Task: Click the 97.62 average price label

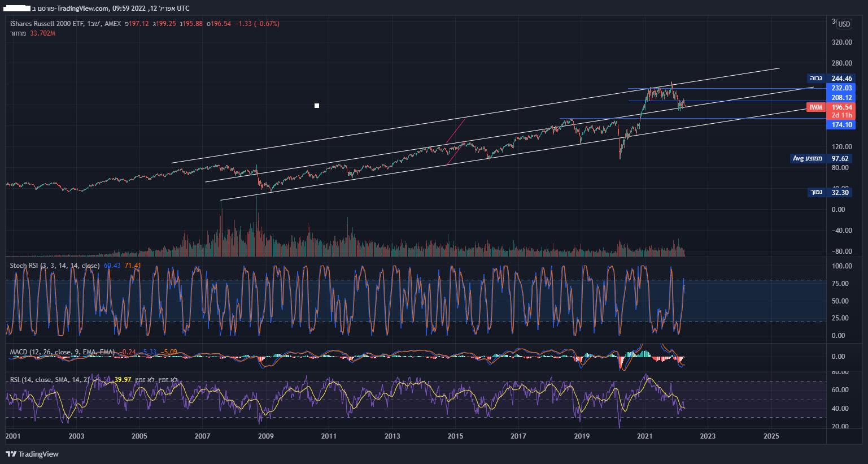Action: pos(840,159)
